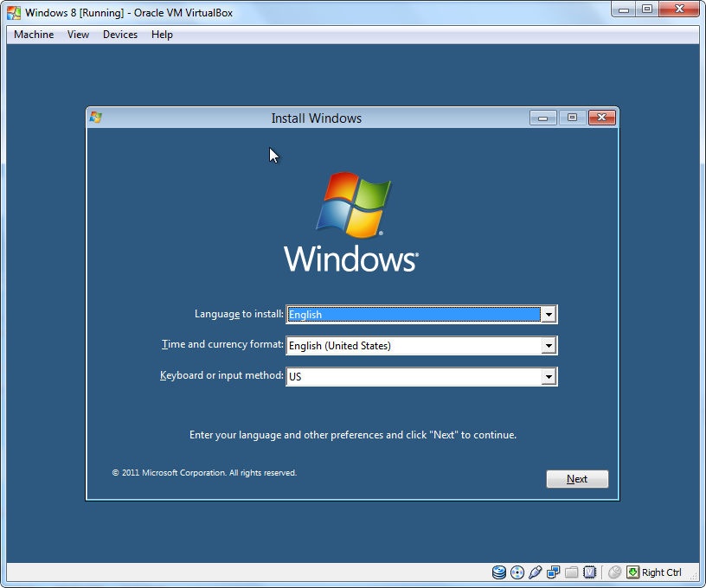Open the View menu
706x588 pixels.
78,35
